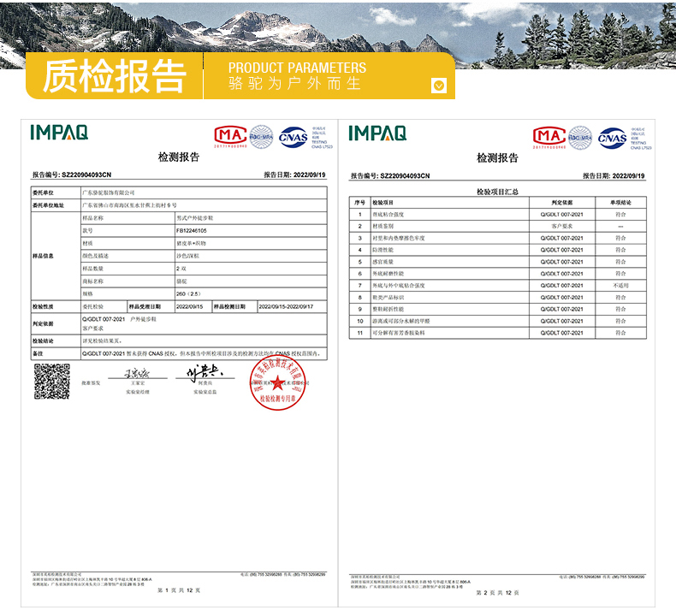Screen dimensions: 676x616
Task: Click the 样品信息 row header cell
Action: tap(56, 256)
